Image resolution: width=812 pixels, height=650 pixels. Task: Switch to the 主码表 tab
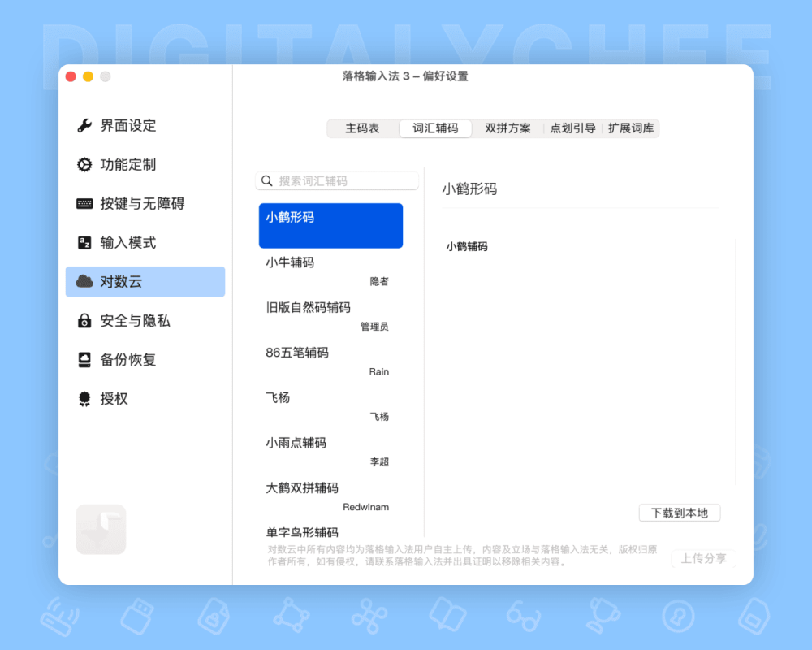click(x=362, y=128)
